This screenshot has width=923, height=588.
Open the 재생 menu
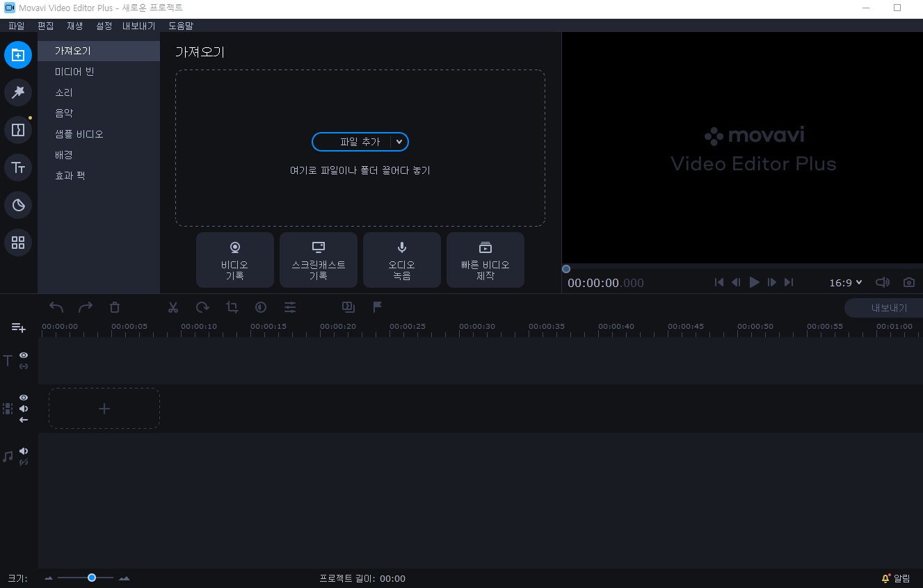click(74, 26)
